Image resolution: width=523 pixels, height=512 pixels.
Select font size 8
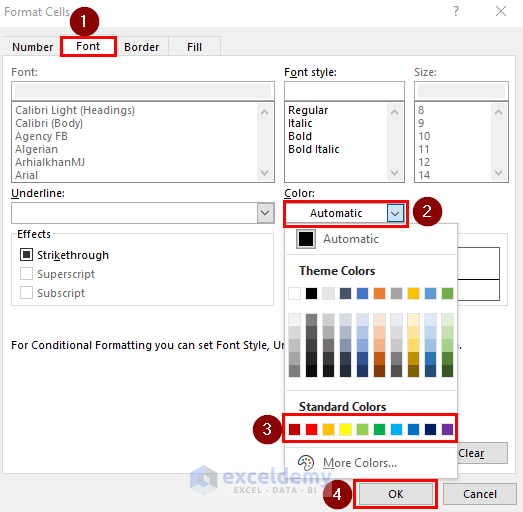421,110
